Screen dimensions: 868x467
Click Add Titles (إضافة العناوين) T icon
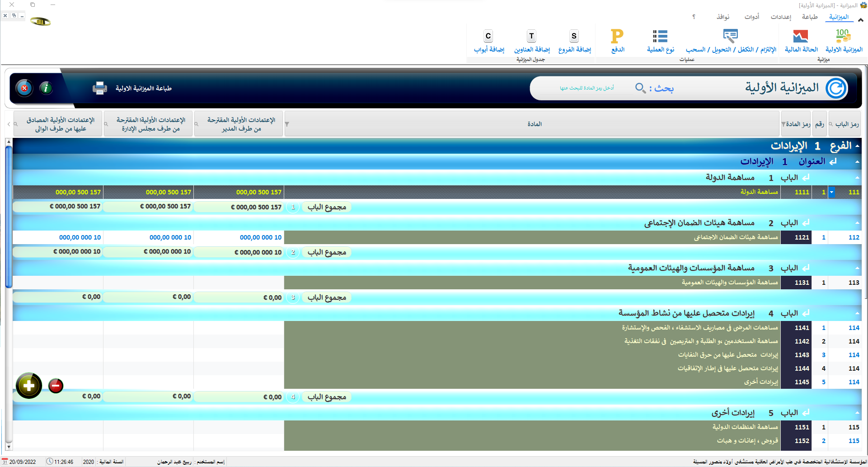click(x=531, y=36)
